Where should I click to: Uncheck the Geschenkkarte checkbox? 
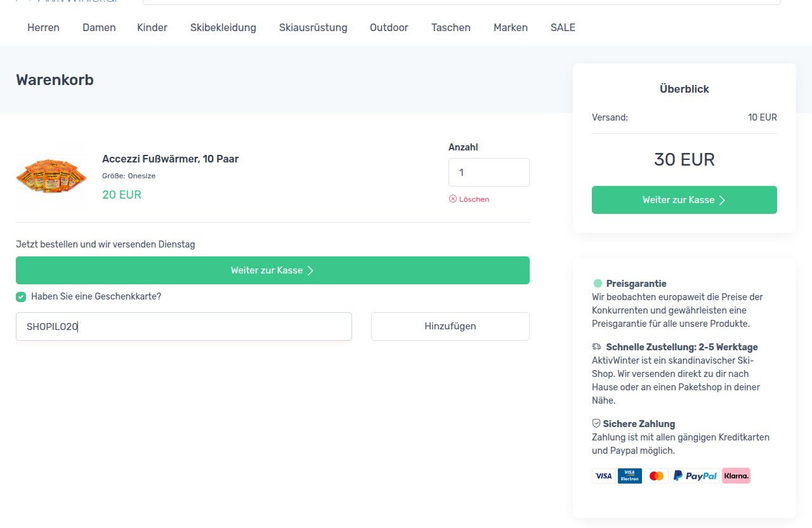tap(21, 296)
